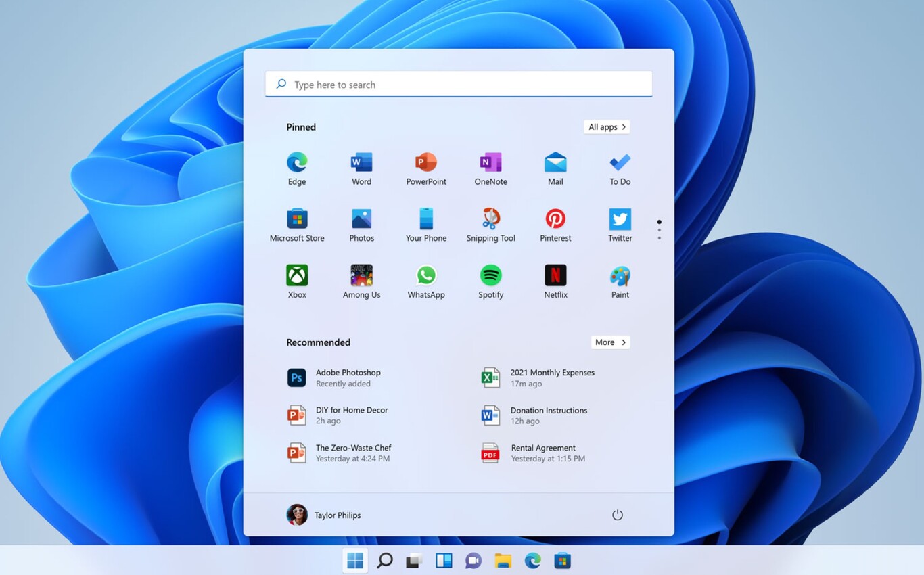
Task: Launch the Xbox app
Action: (x=297, y=275)
